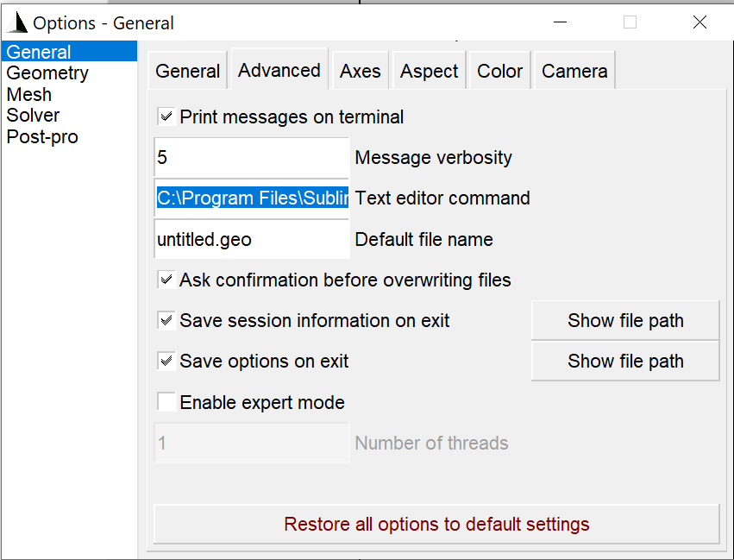Viewport: 734px width, 560px height.
Task: Show file path for saved options
Action: 625,361
